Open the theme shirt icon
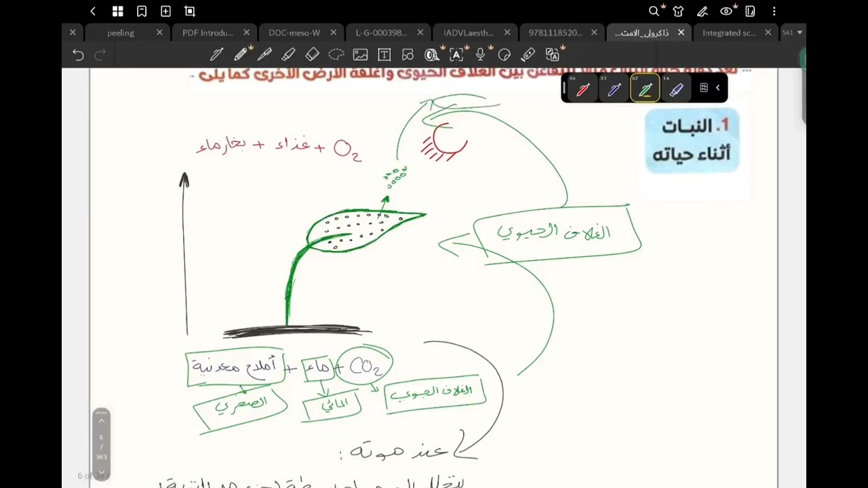This screenshot has height=488, width=868. (x=678, y=11)
